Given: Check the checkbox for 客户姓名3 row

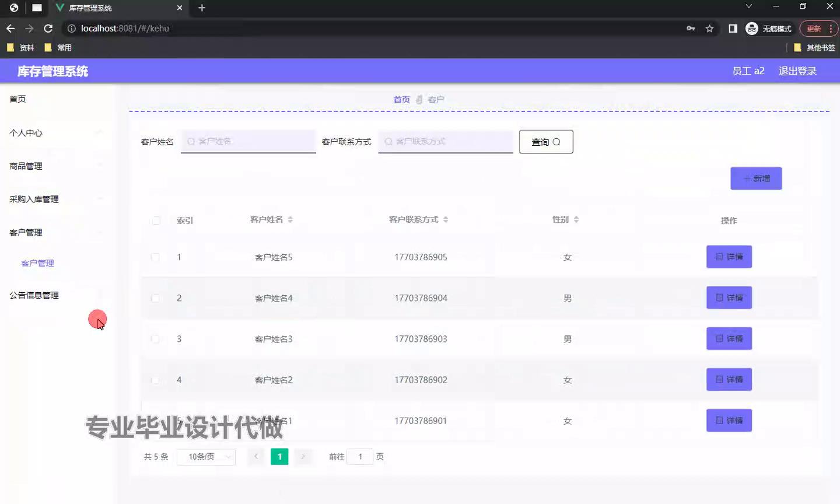Looking at the screenshot, I should 156,339.
